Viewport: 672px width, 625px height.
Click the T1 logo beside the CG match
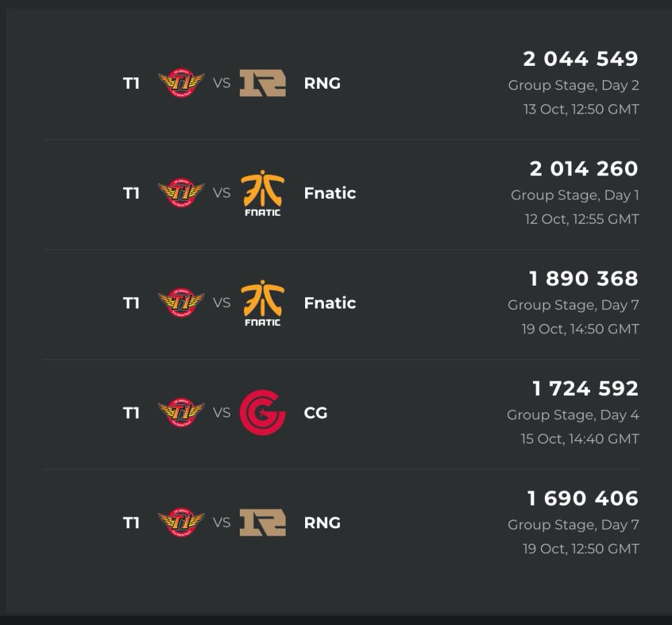click(x=181, y=413)
